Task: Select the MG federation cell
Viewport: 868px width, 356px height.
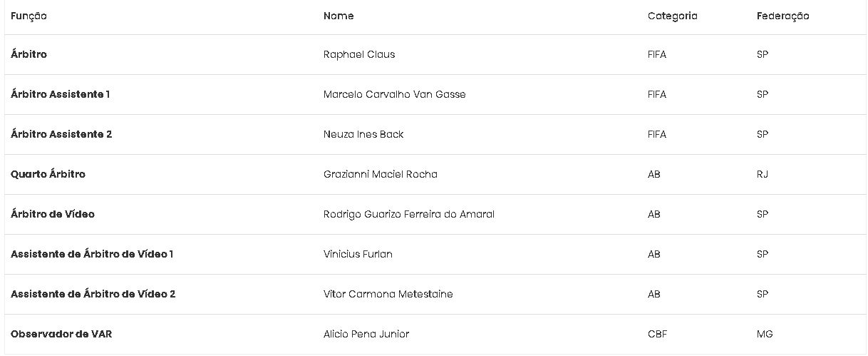Action: pyautogui.click(x=764, y=334)
